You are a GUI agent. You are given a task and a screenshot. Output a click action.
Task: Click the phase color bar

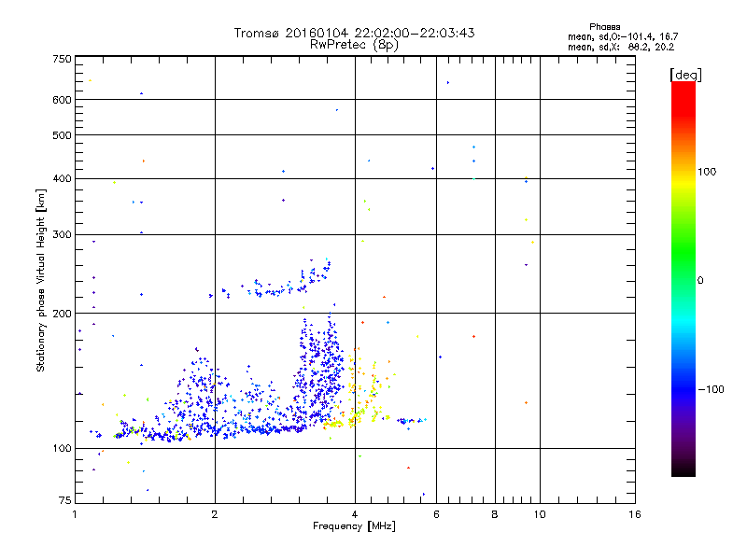(x=684, y=278)
